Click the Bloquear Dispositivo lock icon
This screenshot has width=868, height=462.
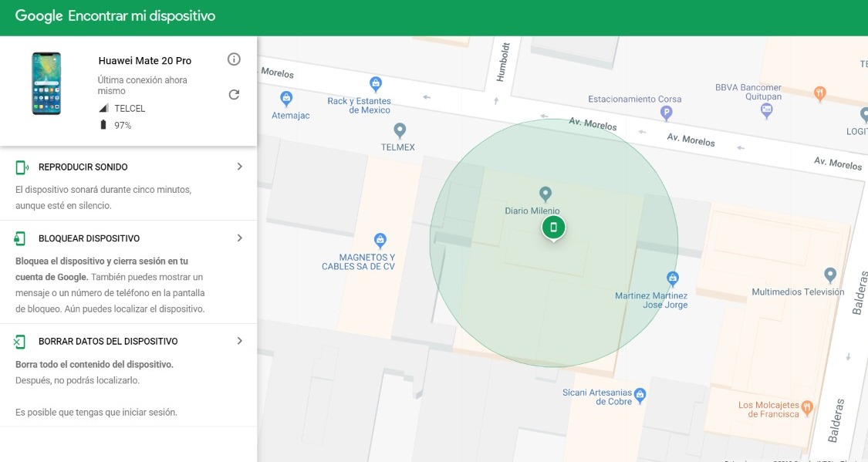click(20, 238)
